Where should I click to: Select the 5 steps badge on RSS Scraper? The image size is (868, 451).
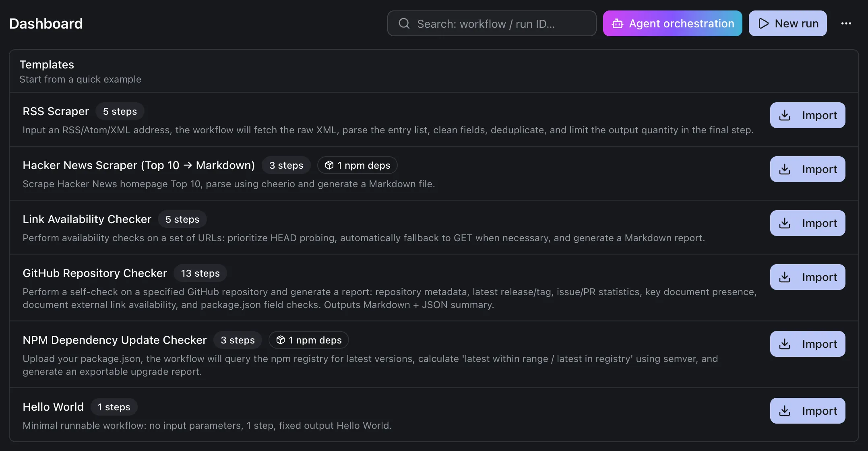pos(120,111)
